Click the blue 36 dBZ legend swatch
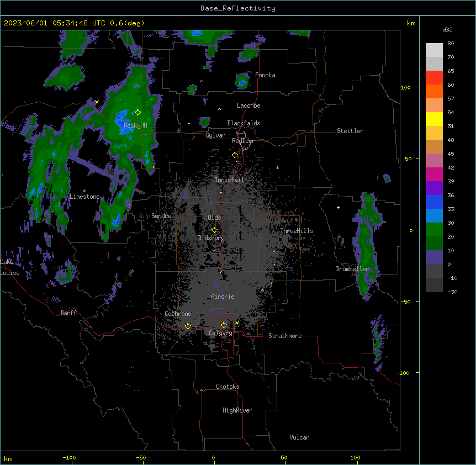The width and height of the screenshot is (476, 465). coord(434,202)
